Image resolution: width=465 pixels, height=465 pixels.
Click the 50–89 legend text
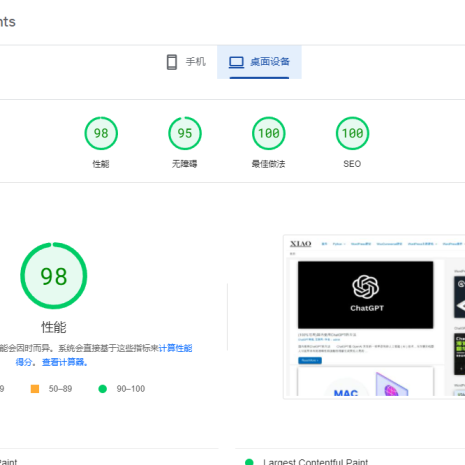(x=60, y=389)
